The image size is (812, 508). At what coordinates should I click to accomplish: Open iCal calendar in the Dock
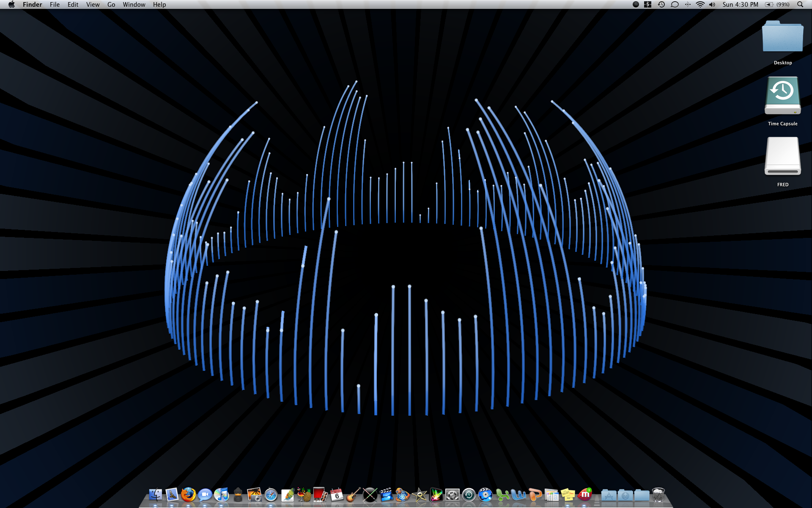click(337, 494)
